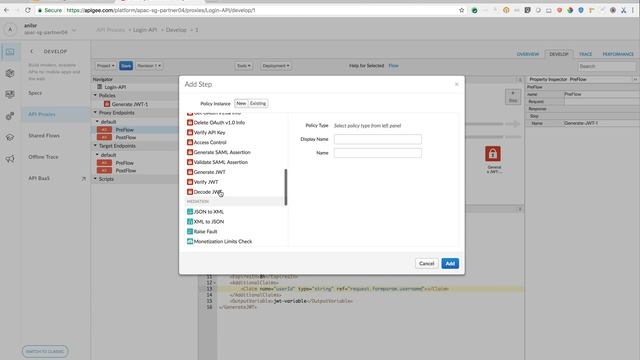Screen dimensions: 640x360
Task: Switch to the Overview tab
Action: click(x=528, y=54)
